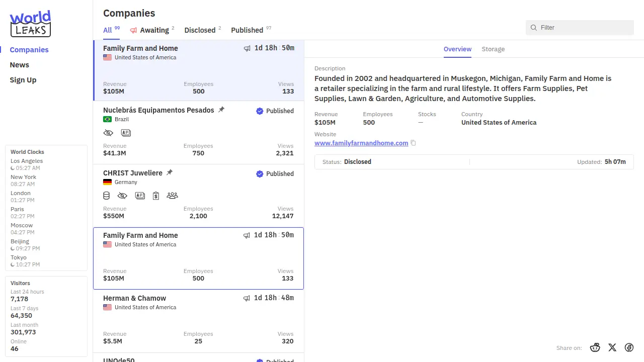Viewport: 644px width, 362px height.
Task: Click the crossed-eye icon in the Nuclebrás card
Action: pos(108,133)
